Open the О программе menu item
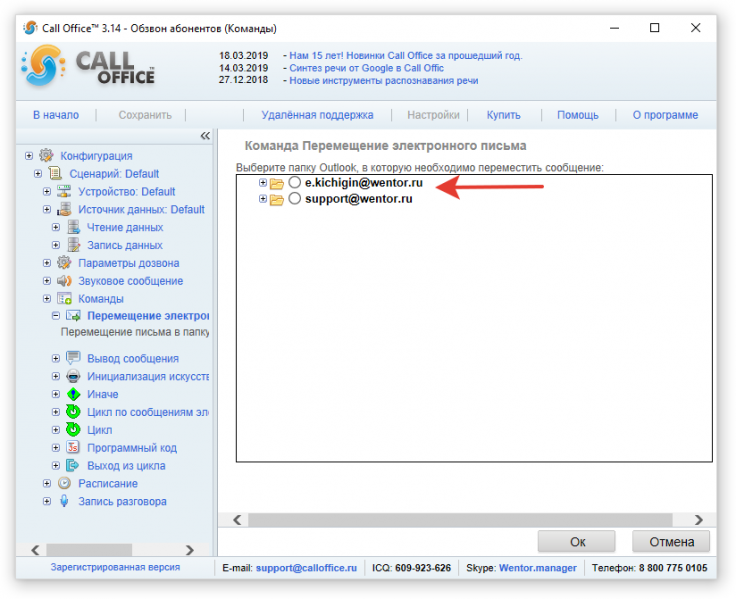This screenshot has width=736, height=599. pyautogui.click(x=665, y=115)
